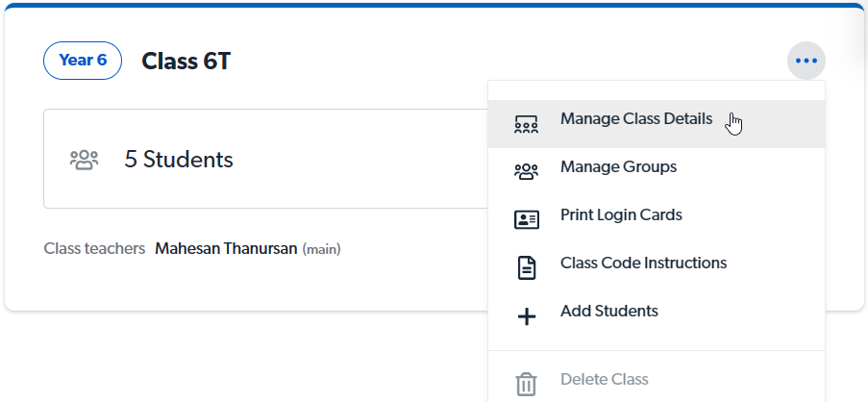Choose the Add Students menu label

pos(608,312)
